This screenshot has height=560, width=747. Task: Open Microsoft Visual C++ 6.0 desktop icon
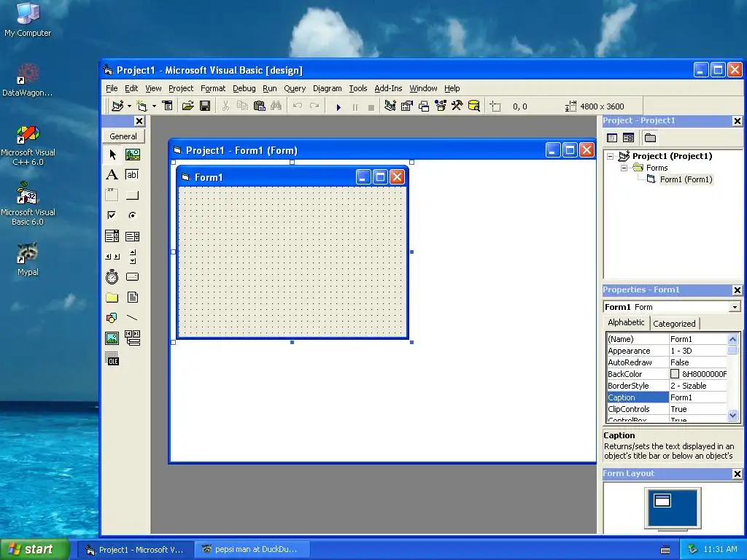(x=28, y=146)
